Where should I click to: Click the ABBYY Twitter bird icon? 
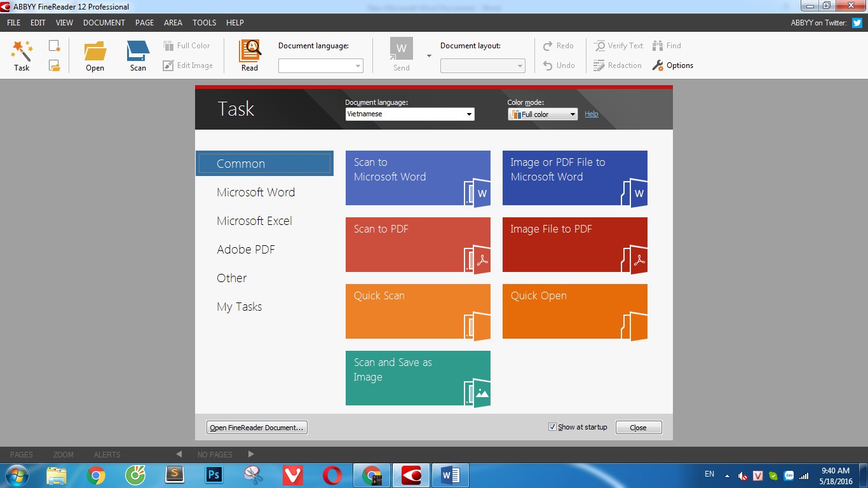(857, 23)
